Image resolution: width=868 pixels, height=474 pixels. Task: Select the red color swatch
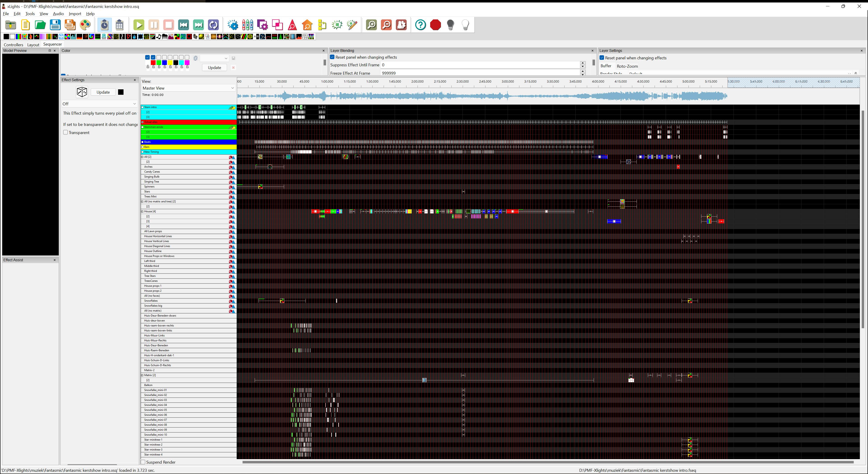153,63
